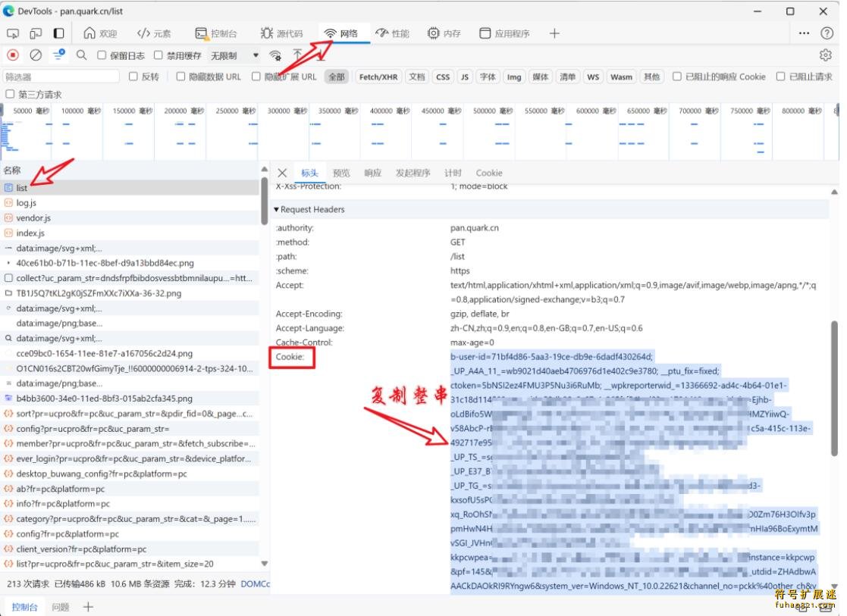The image size is (847, 616).
Task: Select the b4bb3600 png request row
Action: click(130, 399)
